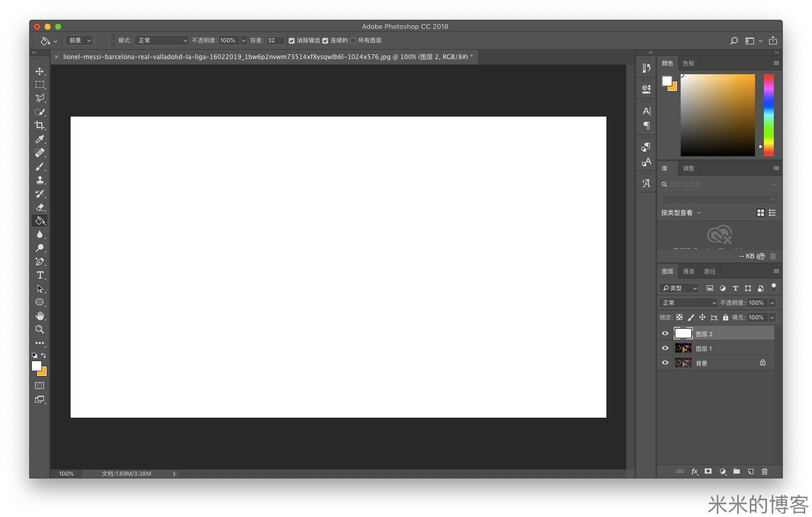Image resolution: width=812 pixels, height=517 pixels.
Task: Hide layer 图层 2 with eye icon
Action: tap(665, 334)
